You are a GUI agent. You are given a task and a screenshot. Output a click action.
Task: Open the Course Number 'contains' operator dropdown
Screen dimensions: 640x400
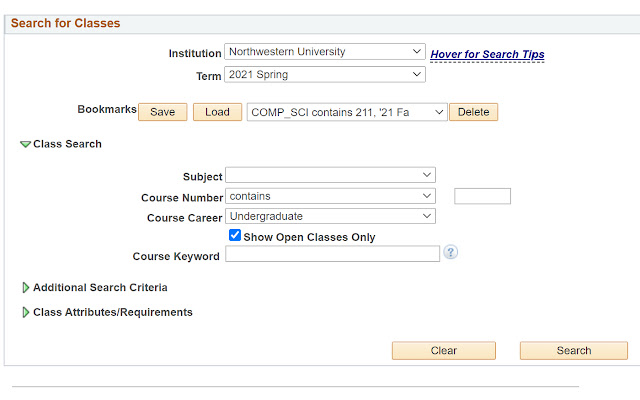click(330, 196)
